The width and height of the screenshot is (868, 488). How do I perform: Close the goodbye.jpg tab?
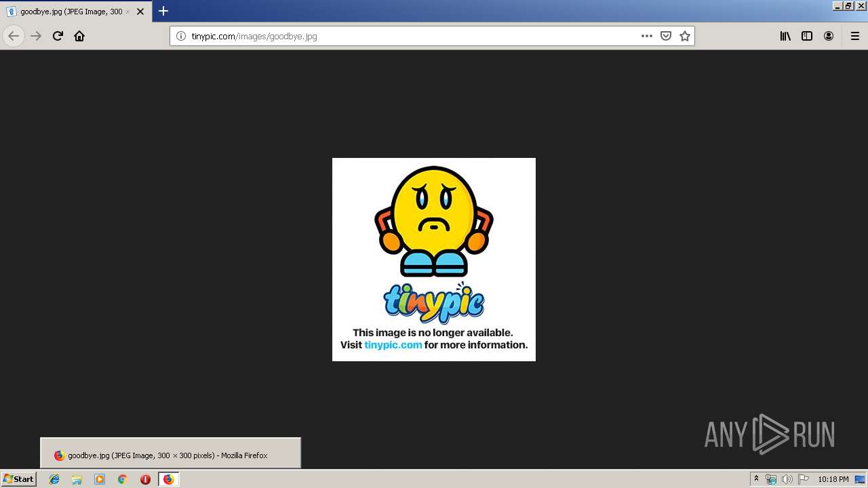pyautogui.click(x=140, y=12)
